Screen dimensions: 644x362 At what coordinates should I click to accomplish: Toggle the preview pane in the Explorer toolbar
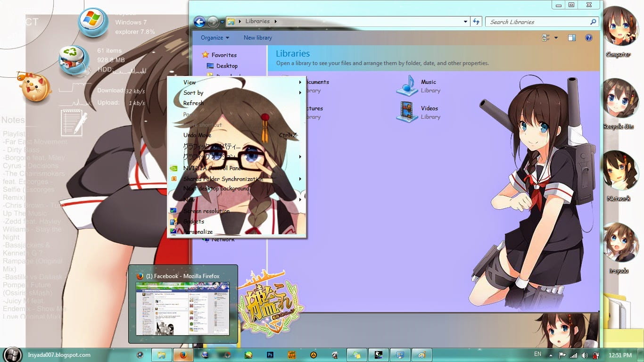[x=572, y=38]
